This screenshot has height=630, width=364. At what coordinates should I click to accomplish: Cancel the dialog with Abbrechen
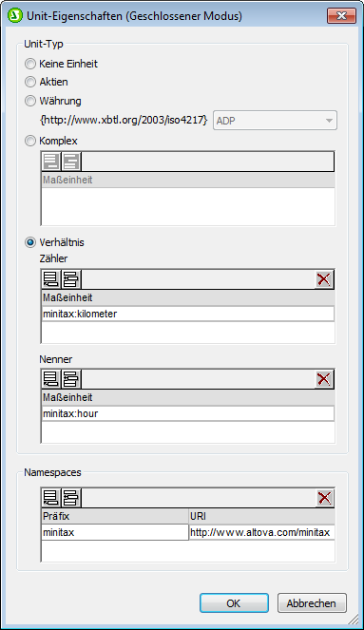tap(312, 603)
